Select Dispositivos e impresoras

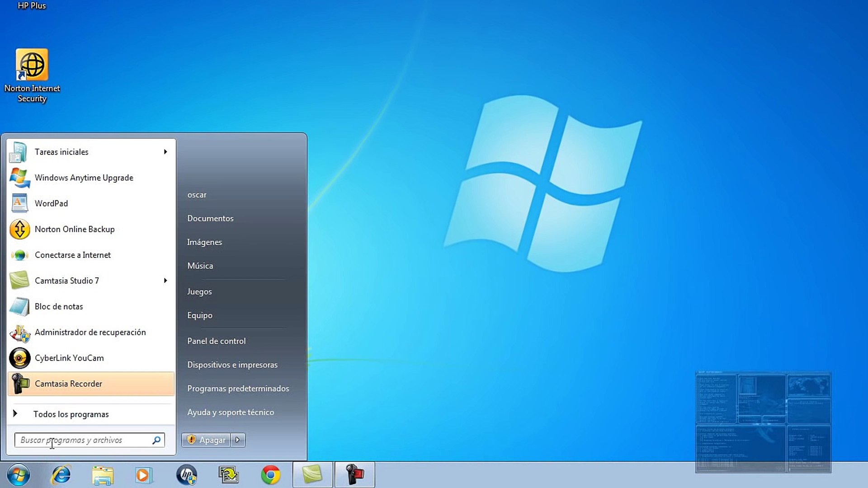(x=232, y=365)
